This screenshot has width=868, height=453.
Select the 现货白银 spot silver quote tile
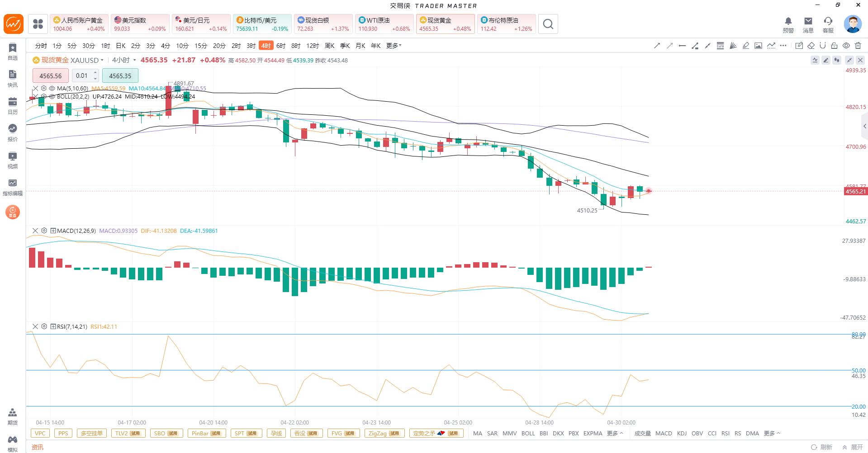(323, 24)
